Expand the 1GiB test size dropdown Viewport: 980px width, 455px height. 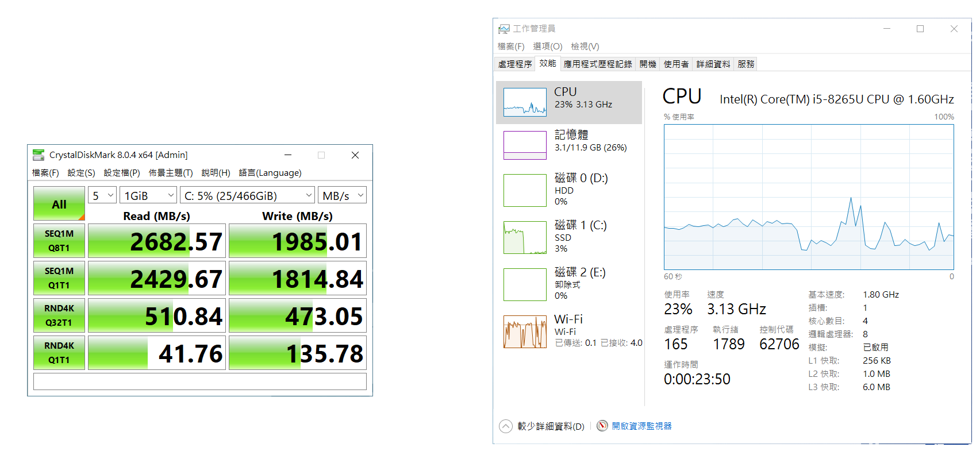pos(148,196)
